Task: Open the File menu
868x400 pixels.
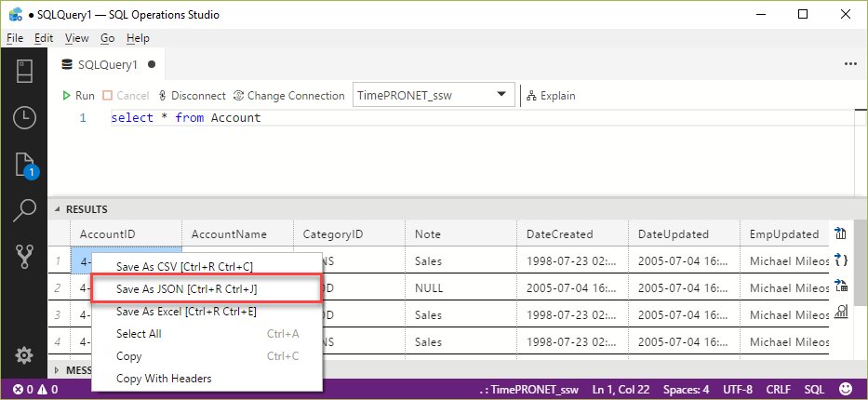Action: (15, 38)
